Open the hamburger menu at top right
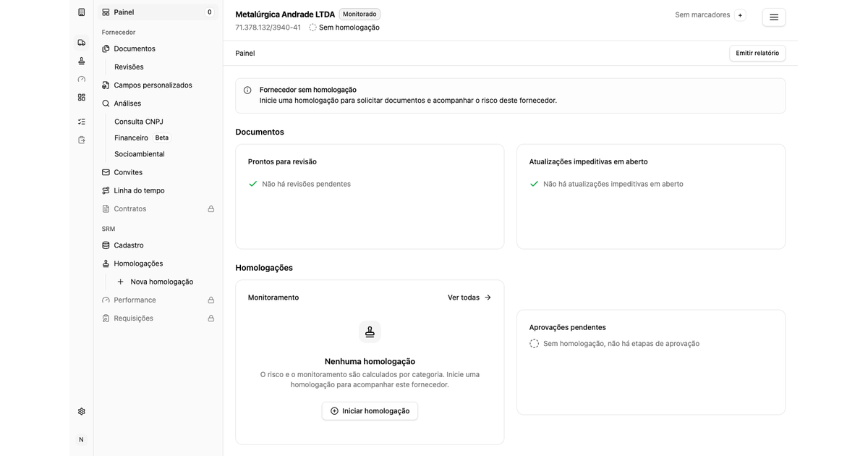 (774, 17)
